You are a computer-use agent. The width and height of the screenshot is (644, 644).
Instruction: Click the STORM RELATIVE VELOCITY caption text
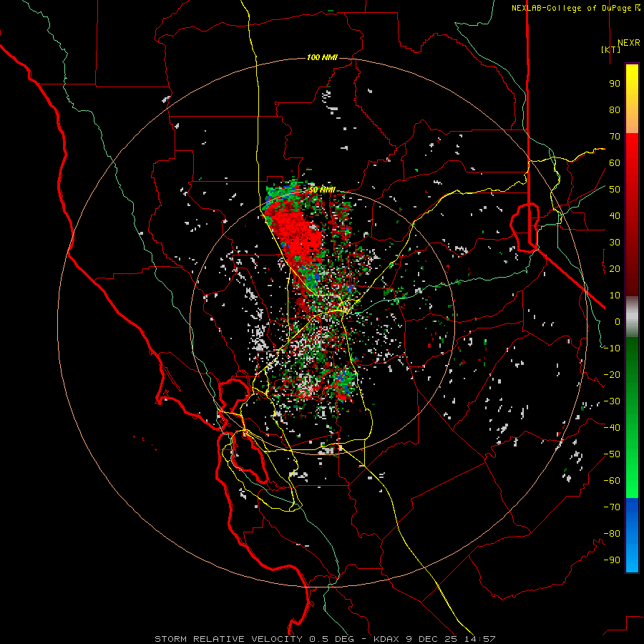(228, 639)
